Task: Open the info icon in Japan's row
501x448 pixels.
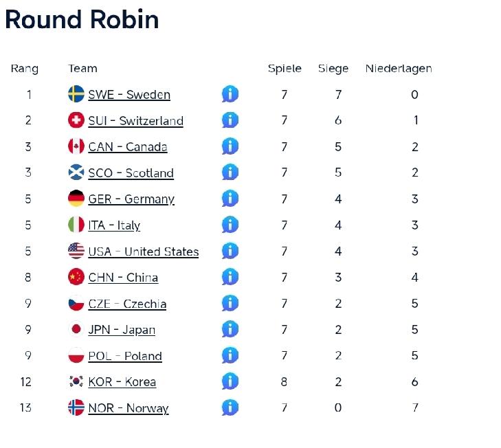Action: coord(230,329)
